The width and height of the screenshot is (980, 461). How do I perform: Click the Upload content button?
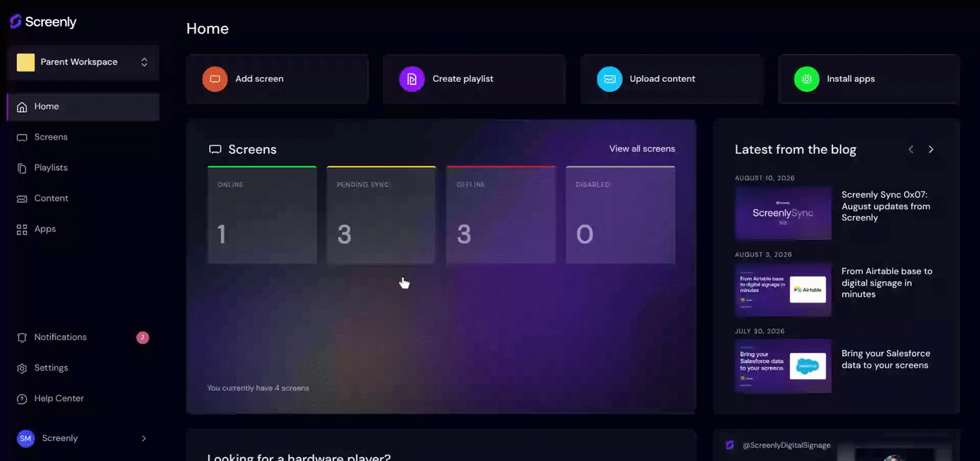point(671,79)
